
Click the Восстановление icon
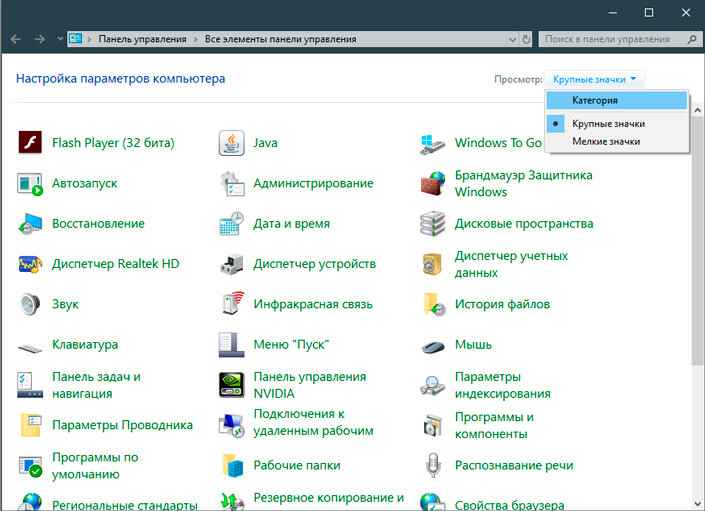(x=30, y=224)
